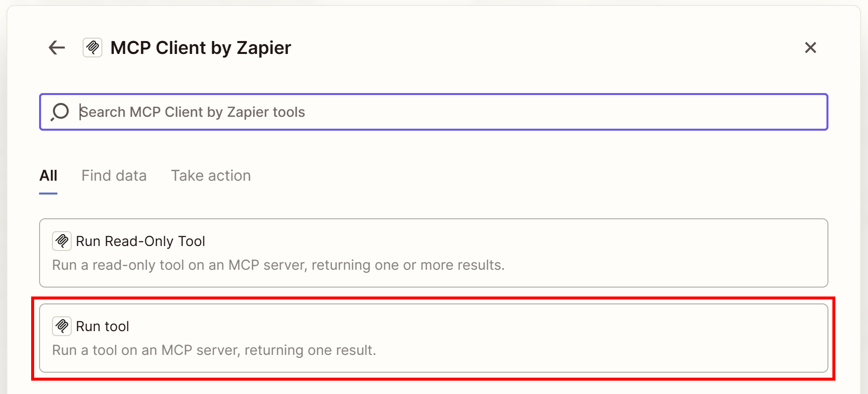Viewport: 868px width, 394px height.
Task: Click the back arrow to return
Action: coord(56,48)
